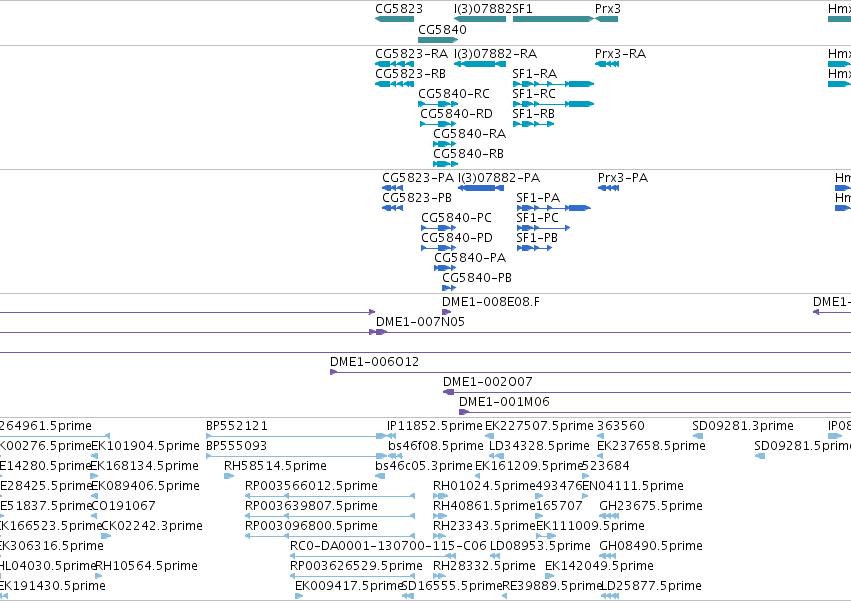Image resolution: width=851 pixels, height=601 pixels.
Task: Select transcript SF1-RC
Action: click(554, 104)
